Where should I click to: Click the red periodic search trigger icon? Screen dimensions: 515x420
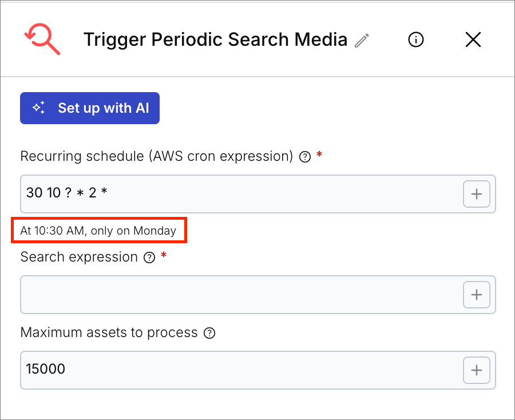(x=42, y=39)
